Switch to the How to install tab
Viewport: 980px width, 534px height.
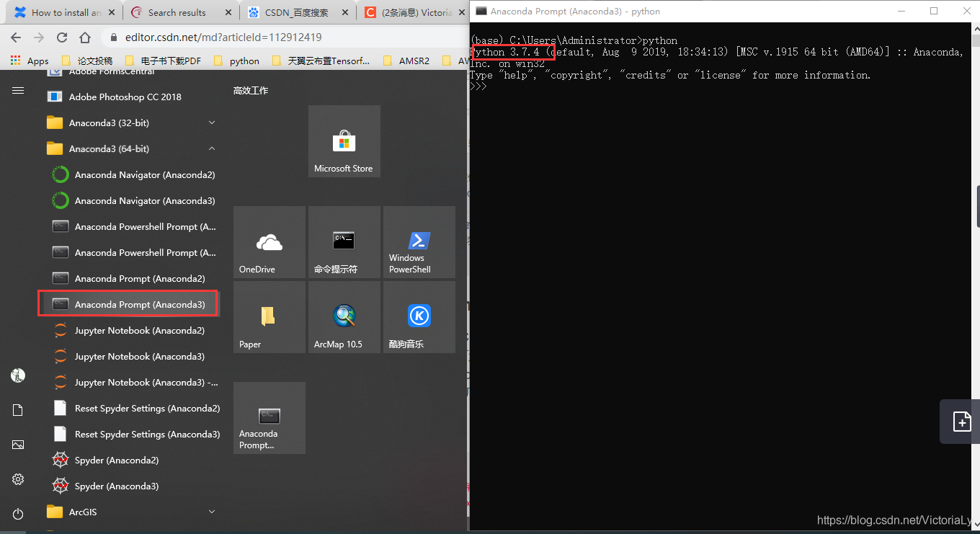(66, 12)
